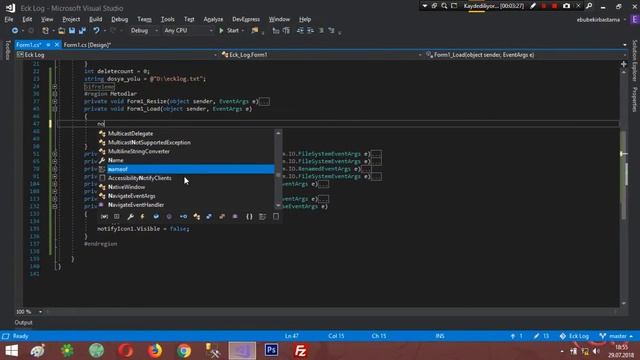Toggle the pin on the Form1.cs tab

click(x=48, y=45)
